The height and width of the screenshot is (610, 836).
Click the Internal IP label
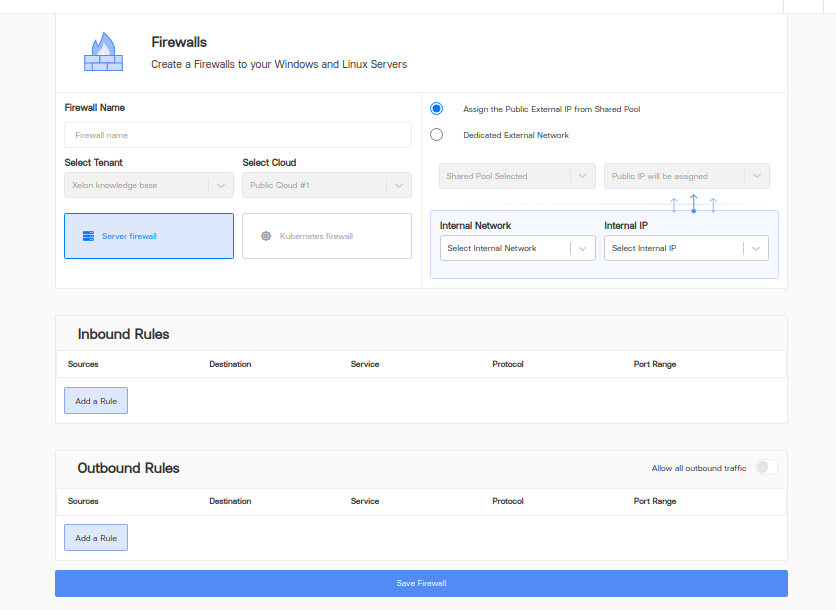point(626,226)
